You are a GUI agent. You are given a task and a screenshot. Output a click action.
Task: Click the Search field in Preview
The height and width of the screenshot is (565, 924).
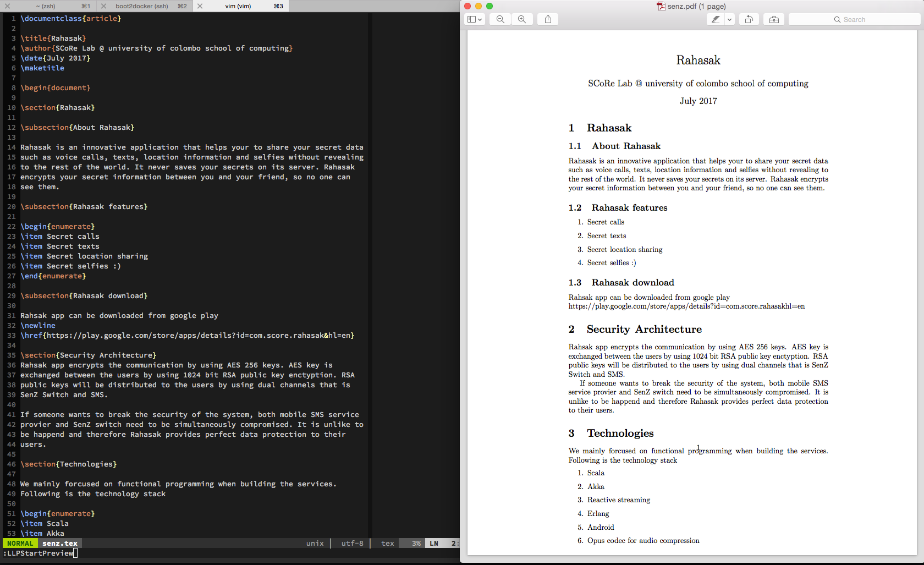pyautogui.click(x=854, y=19)
